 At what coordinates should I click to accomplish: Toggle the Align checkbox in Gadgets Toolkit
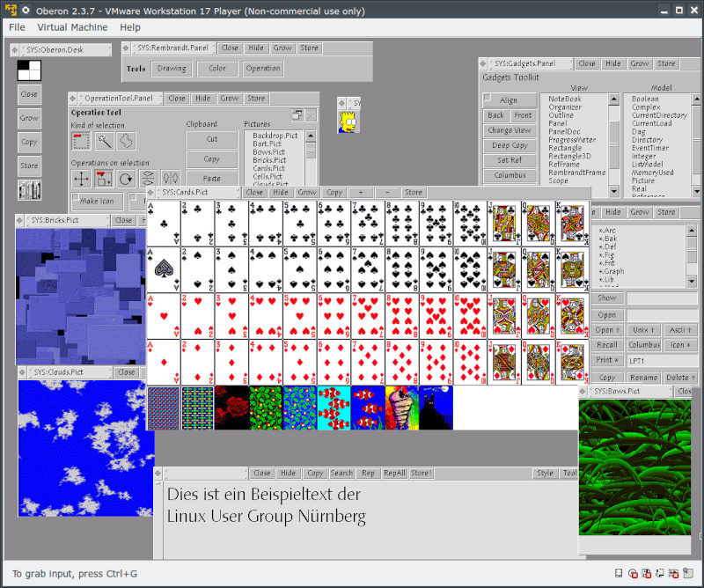(x=488, y=98)
